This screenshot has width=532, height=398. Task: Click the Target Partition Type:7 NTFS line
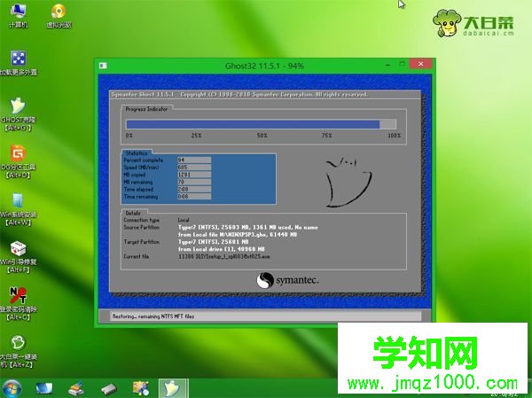click(x=214, y=242)
